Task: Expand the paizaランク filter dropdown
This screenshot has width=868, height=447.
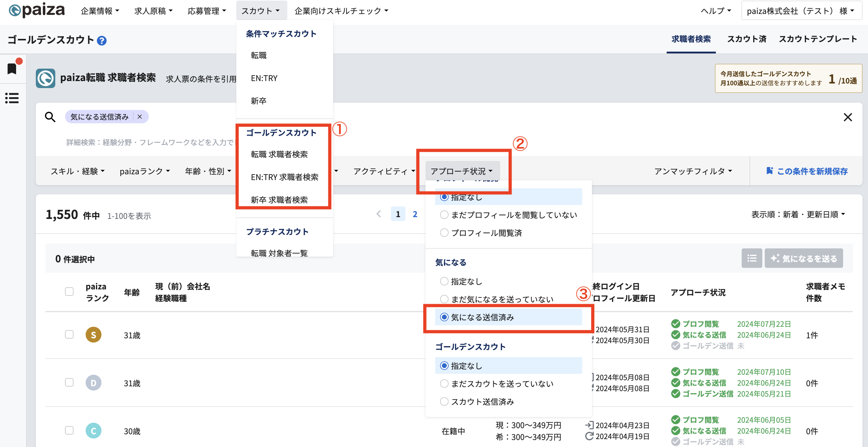Action: click(x=145, y=171)
